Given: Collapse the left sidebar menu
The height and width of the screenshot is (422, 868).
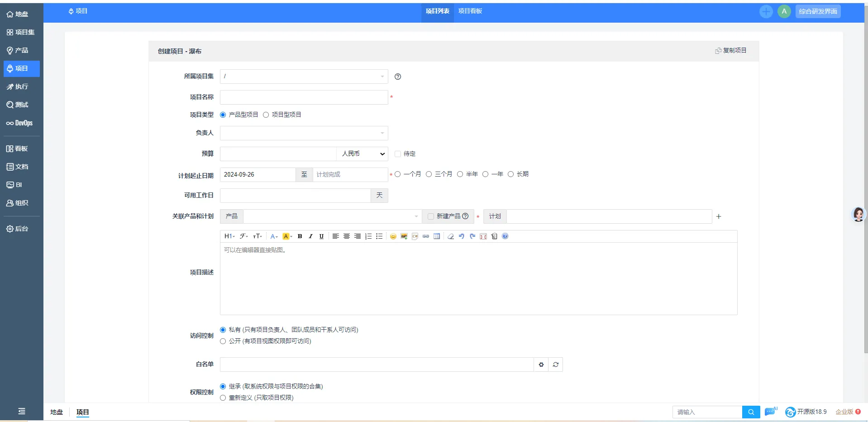Looking at the screenshot, I should click(x=22, y=411).
